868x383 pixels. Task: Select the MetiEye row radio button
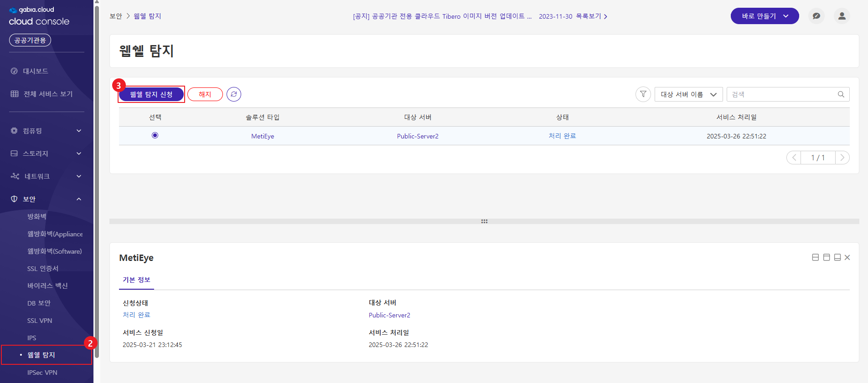tap(155, 135)
